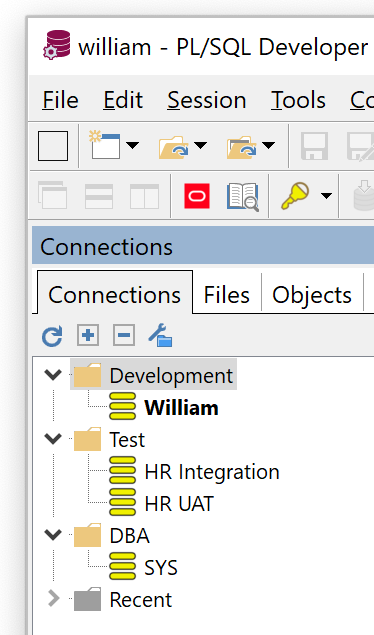The width and height of the screenshot is (374, 635).
Task: Collapse the Development folder chevron
Action: click(x=53, y=375)
